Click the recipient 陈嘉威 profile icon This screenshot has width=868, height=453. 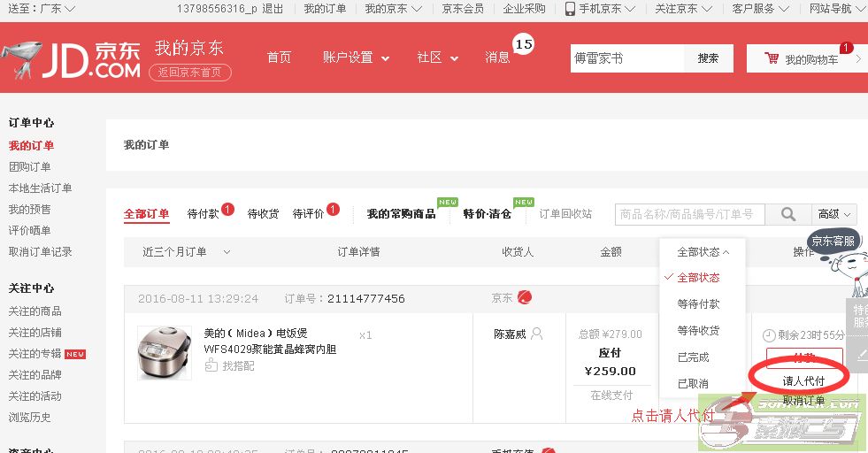pyautogui.click(x=536, y=334)
